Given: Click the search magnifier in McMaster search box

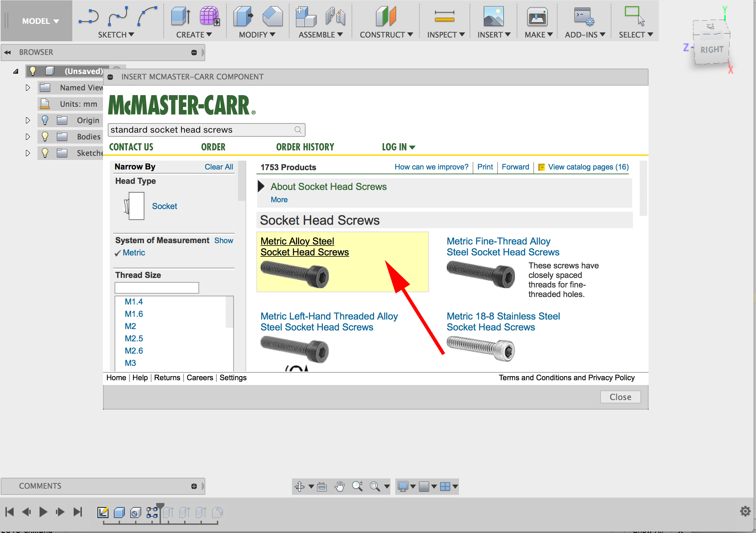Looking at the screenshot, I should point(298,130).
